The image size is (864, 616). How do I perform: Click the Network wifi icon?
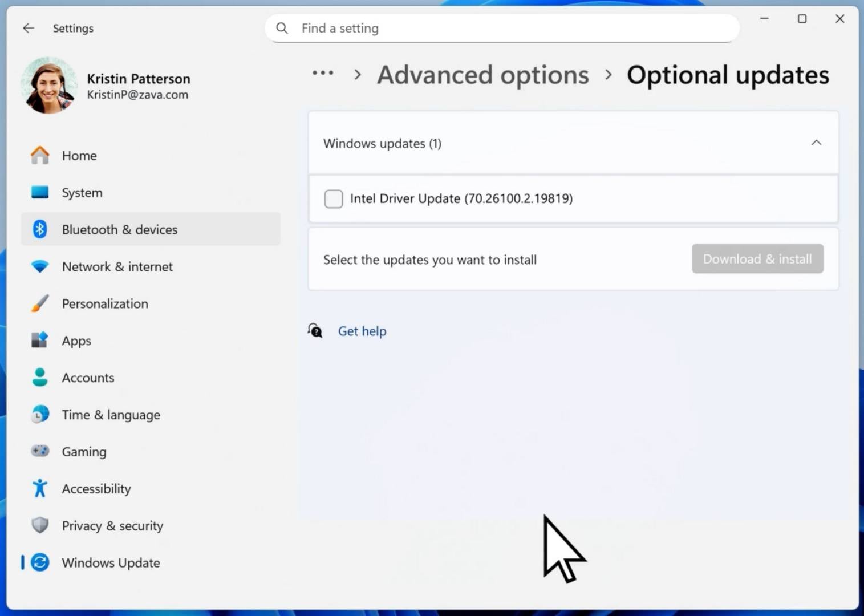coord(40,266)
